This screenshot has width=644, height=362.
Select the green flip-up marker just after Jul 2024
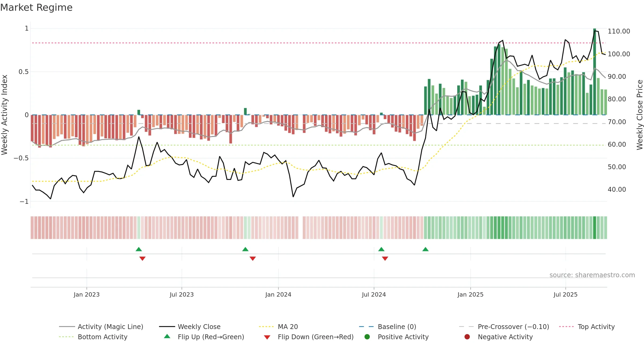(381, 249)
